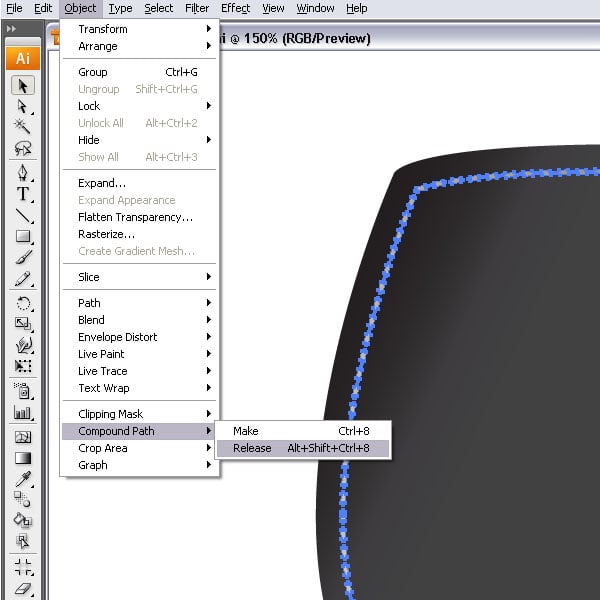Activate the Type tool
This screenshot has height=600, width=600.
tap(22, 194)
